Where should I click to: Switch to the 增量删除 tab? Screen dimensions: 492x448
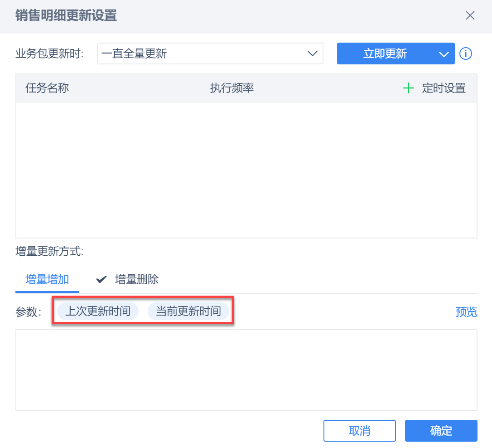click(x=137, y=279)
